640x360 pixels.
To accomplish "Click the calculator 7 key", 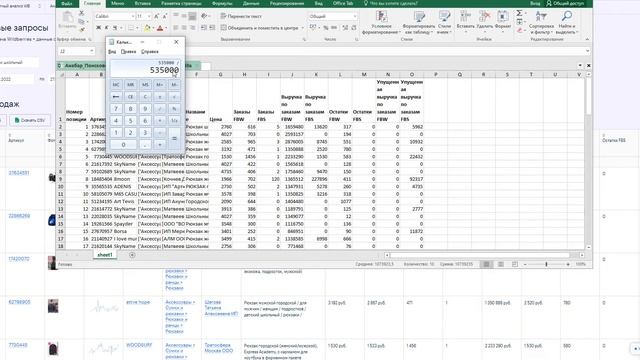I will pos(116,109).
